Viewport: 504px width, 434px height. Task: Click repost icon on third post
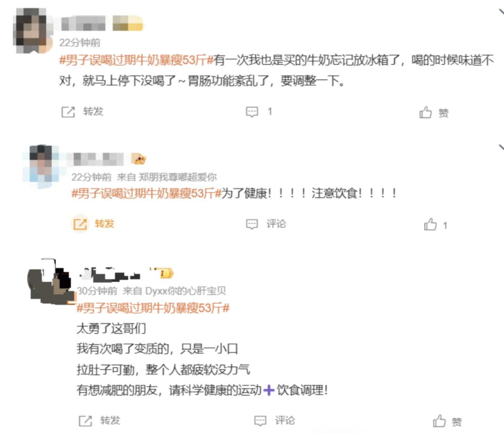[x=85, y=421]
